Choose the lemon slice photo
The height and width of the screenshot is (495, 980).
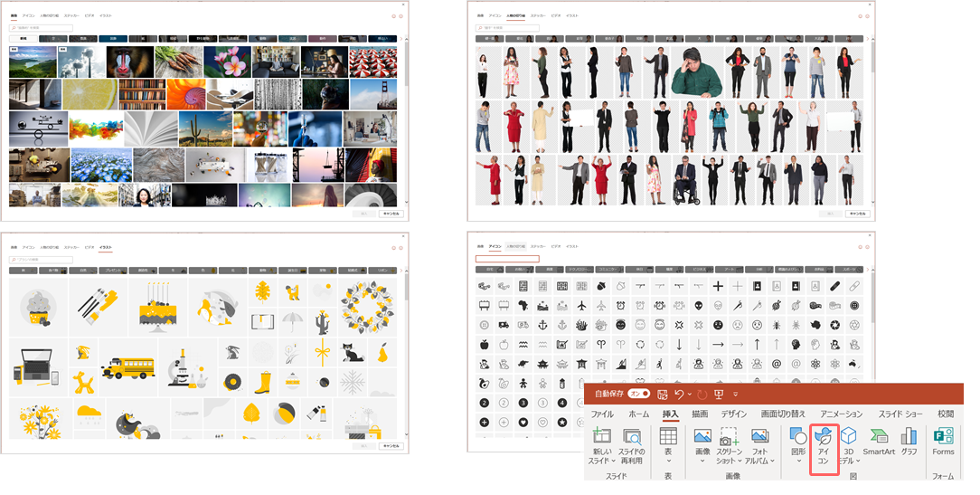tap(90, 94)
